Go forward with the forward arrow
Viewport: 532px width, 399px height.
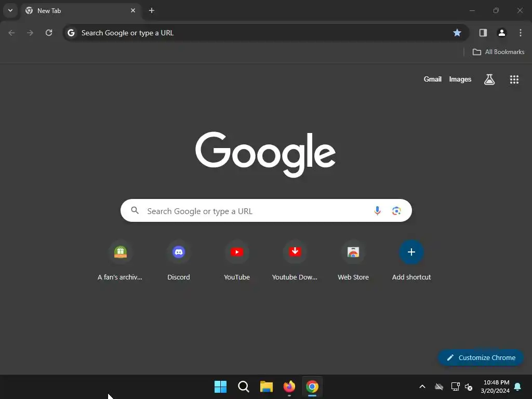[30, 33]
